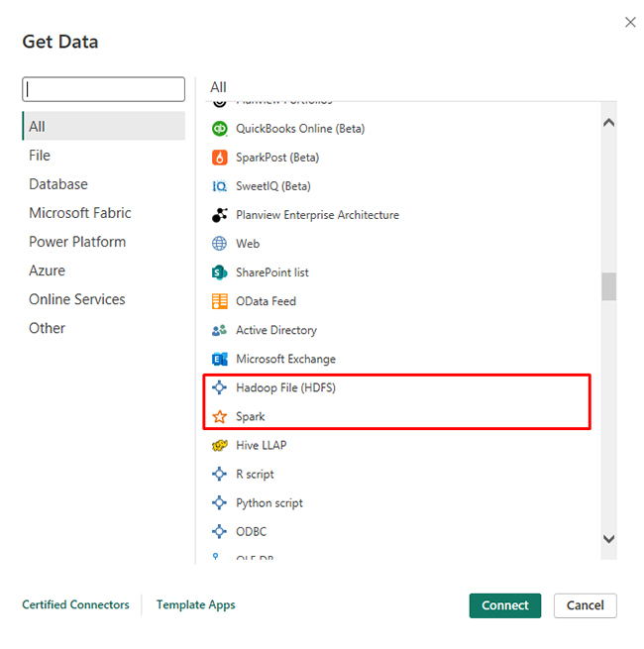644x649 pixels.
Task: Focus the connector search box
Action: [x=103, y=89]
